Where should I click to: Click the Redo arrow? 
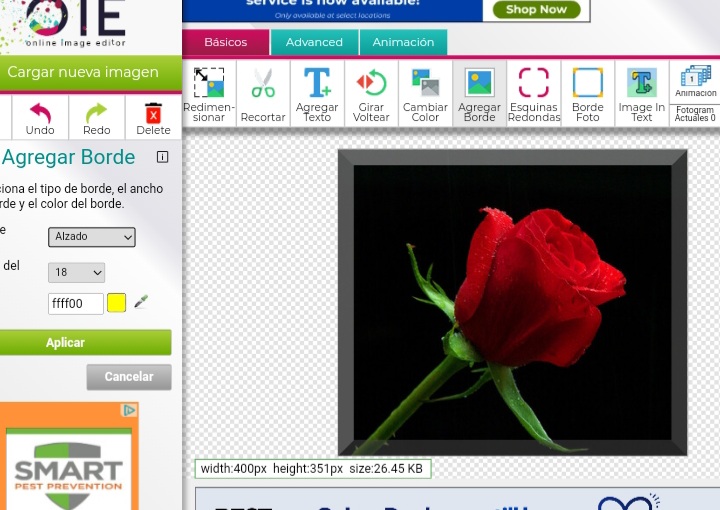tap(96, 117)
